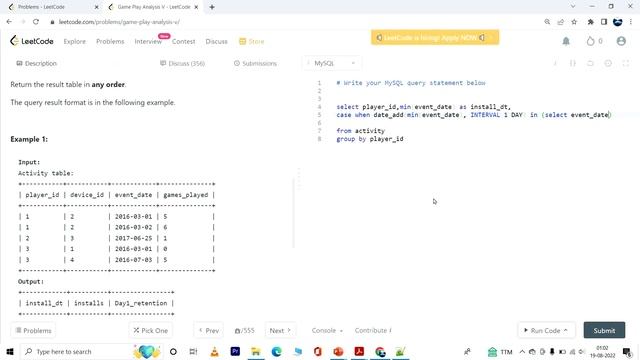This screenshot has height=360, width=640.
Task: Reload the browser page
Action: click(36, 22)
